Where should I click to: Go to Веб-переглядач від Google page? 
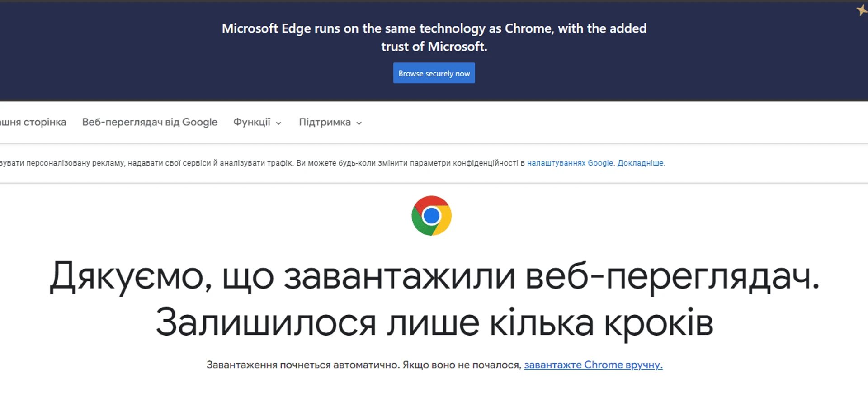tap(150, 122)
